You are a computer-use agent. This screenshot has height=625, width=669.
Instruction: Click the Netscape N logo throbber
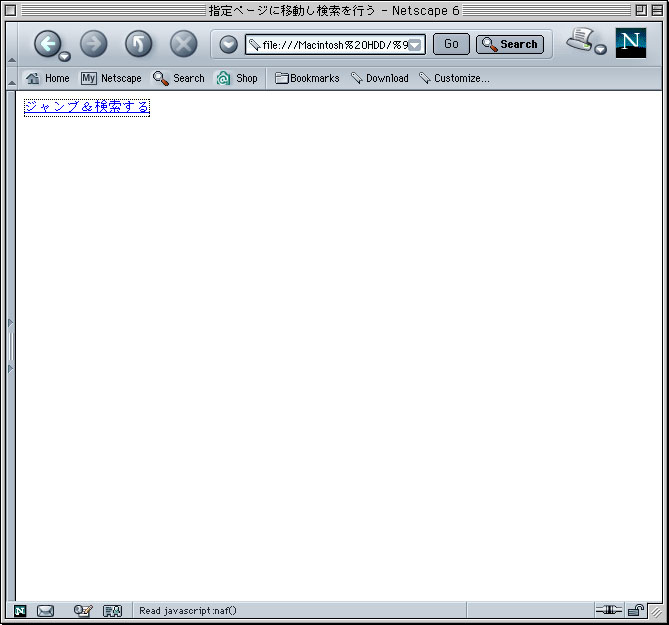click(631, 43)
